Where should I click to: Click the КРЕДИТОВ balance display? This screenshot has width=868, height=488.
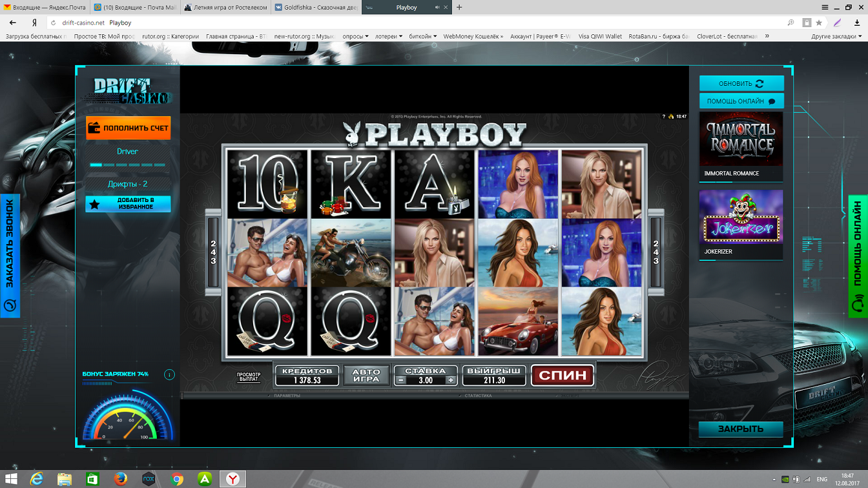[307, 376]
